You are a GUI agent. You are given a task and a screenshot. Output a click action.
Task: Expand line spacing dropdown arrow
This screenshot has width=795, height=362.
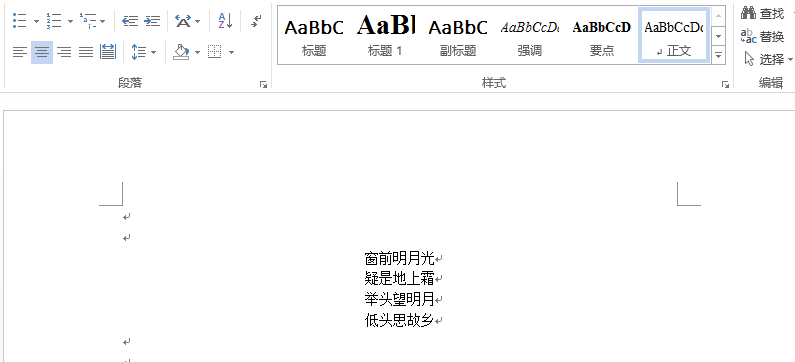[x=154, y=52]
